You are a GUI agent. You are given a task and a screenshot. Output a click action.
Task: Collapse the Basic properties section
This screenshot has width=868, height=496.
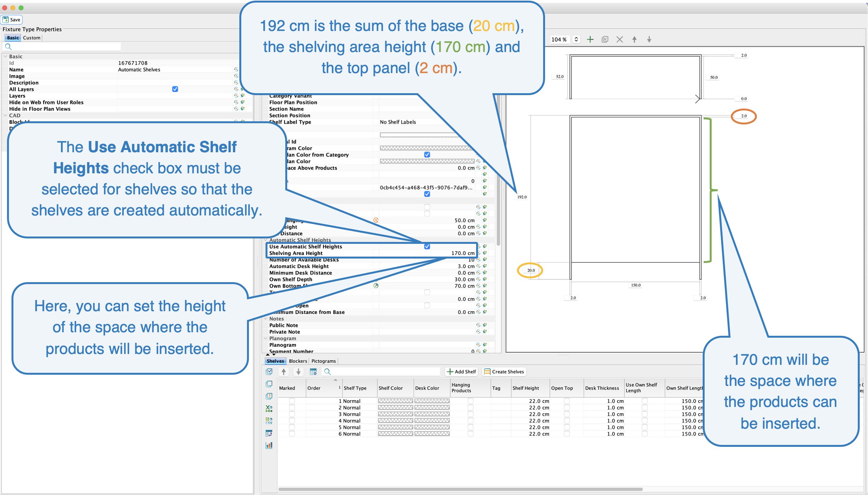pyautogui.click(x=5, y=56)
